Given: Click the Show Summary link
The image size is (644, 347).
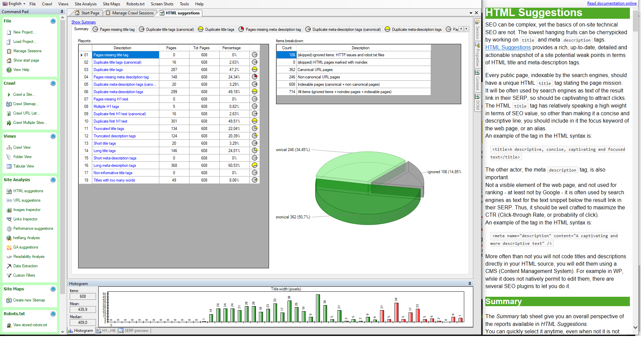Looking at the screenshot, I should click(84, 22).
